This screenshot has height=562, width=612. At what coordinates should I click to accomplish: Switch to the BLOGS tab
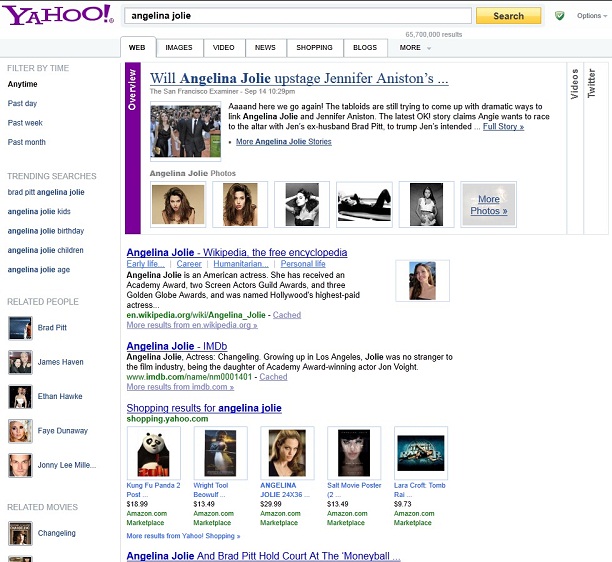(365, 48)
